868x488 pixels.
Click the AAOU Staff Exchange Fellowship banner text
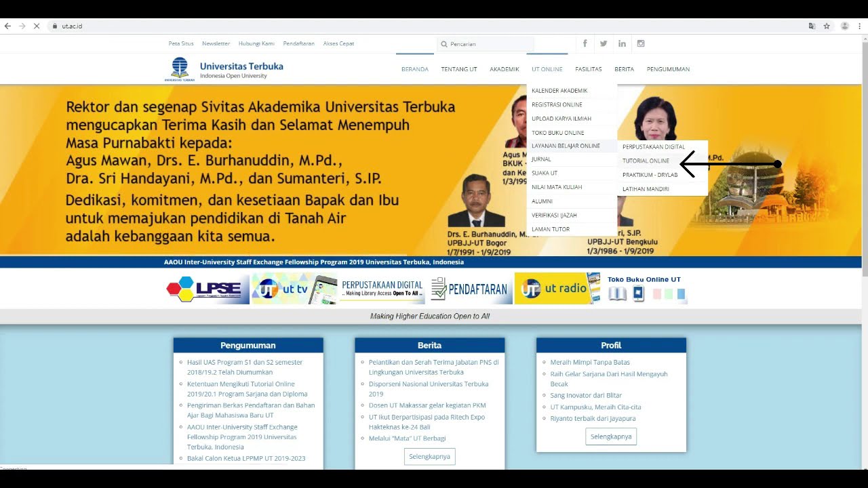[x=314, y=262]
